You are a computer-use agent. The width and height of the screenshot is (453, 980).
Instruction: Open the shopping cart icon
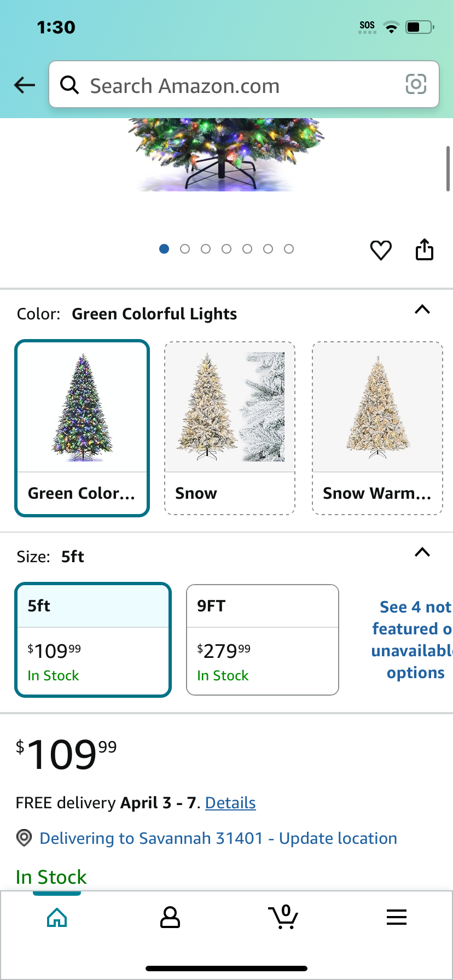pyautogui.click(x=283, y=917)
